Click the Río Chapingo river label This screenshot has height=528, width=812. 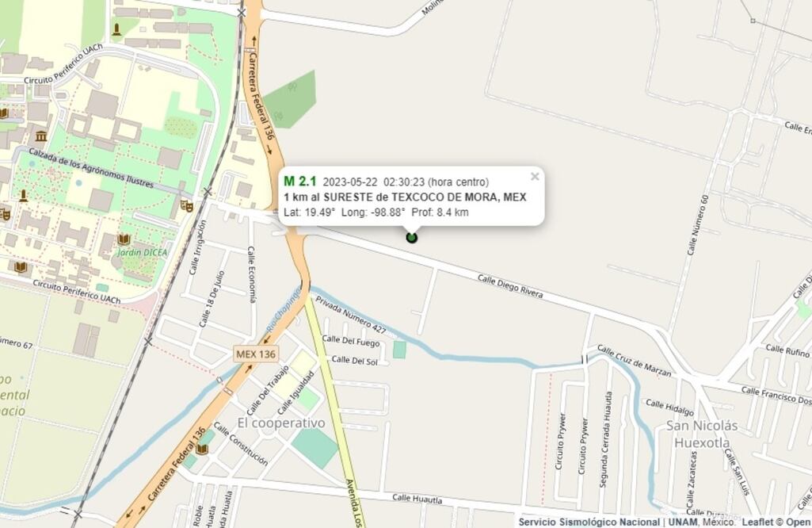coord(284,309)
